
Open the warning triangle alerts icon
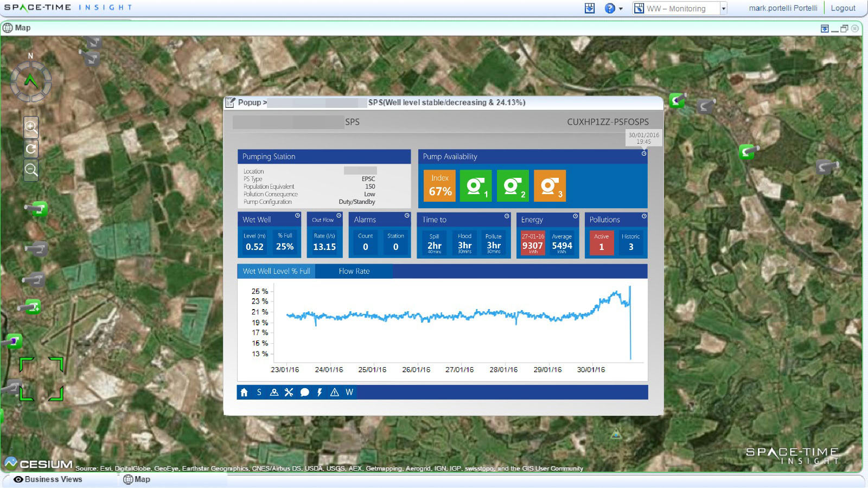pos(335,392)
